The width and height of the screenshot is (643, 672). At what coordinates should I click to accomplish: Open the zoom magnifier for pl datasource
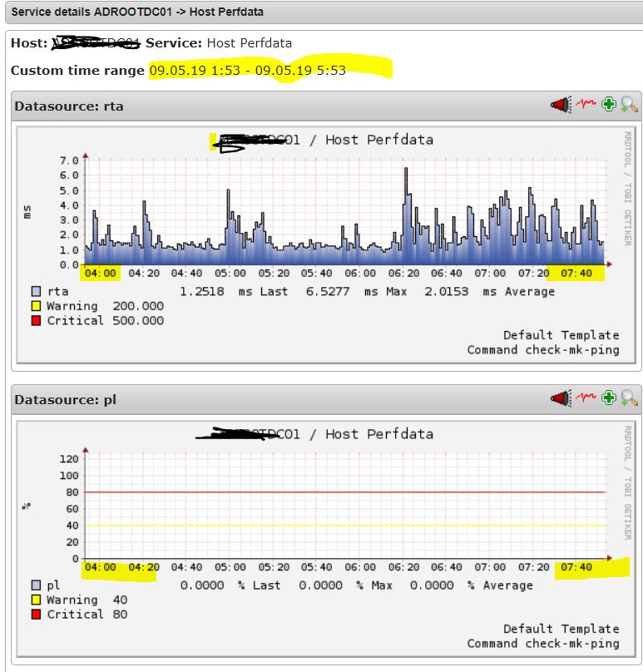[630, 398]
